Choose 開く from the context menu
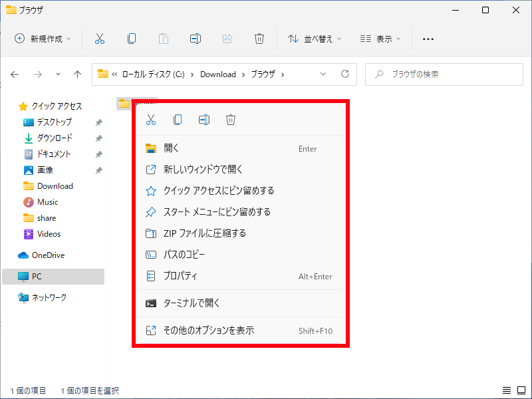Screen dimensions: 532x399 (239, 148)
